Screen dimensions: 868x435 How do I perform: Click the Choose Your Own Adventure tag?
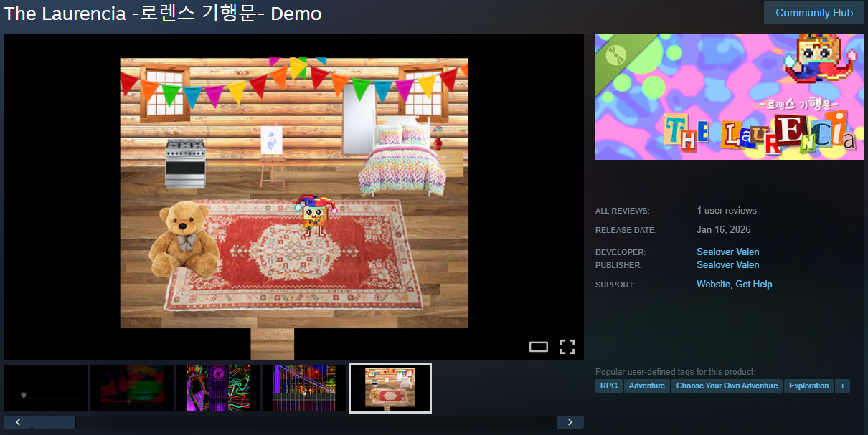tap(727, 386)
